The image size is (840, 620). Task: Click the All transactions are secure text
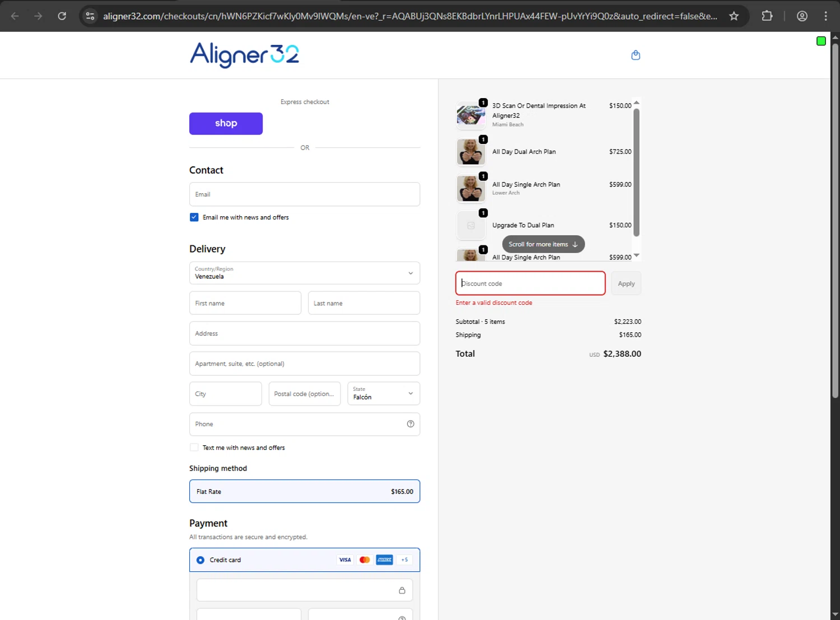248,537
